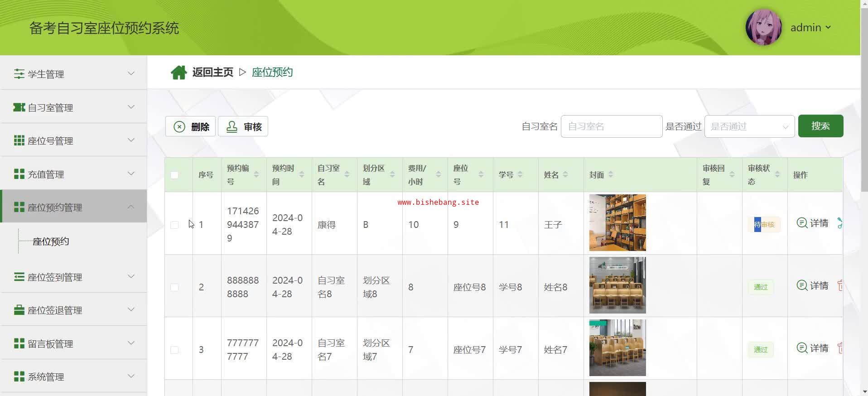Image resolution: width=868 pixels, height=396 pixels.
Task: Expand the 学生管理 menu chevron
Action: (x=131, y=73)
